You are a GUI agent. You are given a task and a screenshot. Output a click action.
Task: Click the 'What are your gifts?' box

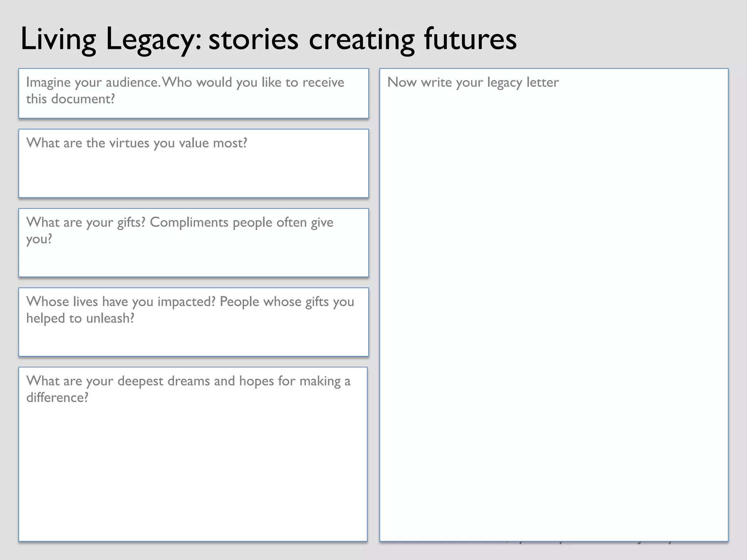click(x=194, y=243)
